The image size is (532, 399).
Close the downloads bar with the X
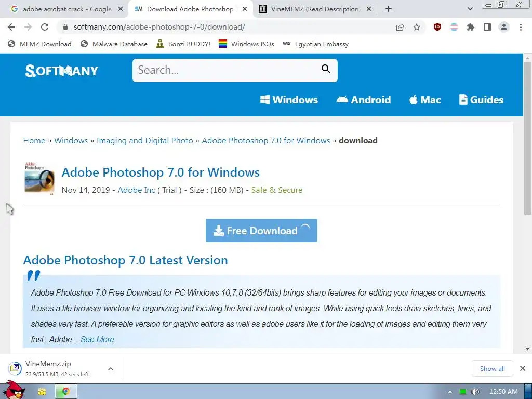point(523,368)
